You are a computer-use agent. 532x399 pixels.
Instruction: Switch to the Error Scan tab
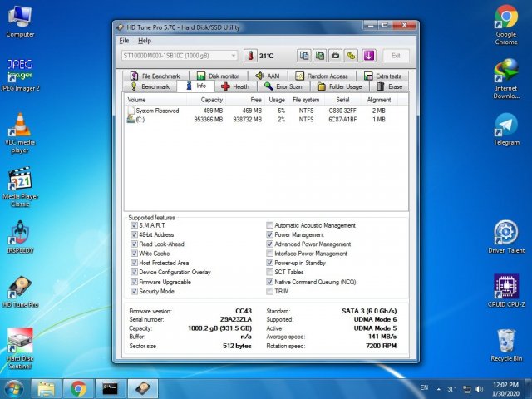click(283, 86)
